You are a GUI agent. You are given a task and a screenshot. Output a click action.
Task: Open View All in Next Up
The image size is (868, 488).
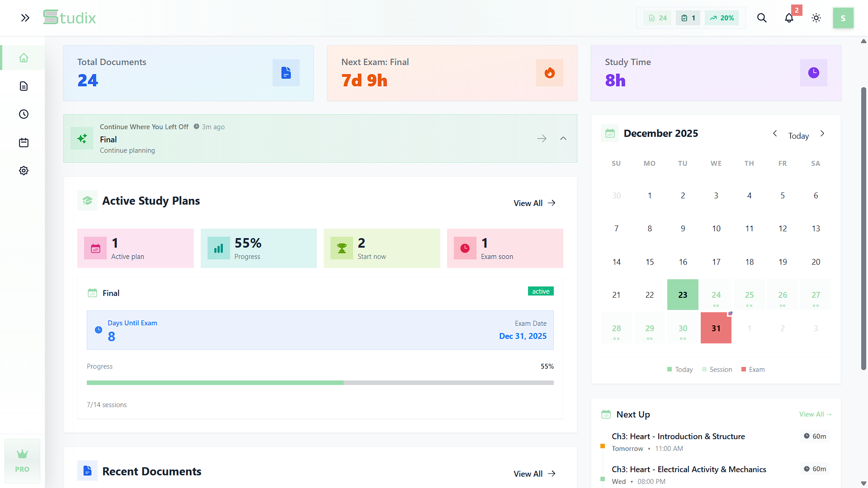tap(815, 414)
